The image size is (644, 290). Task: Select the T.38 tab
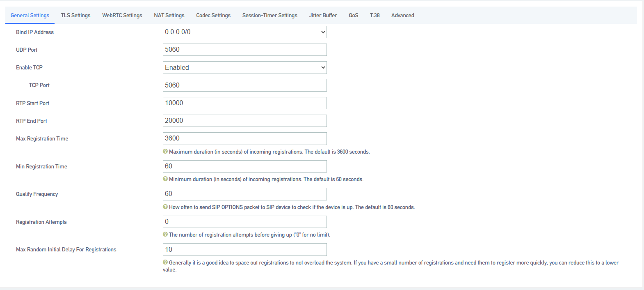click(x=375, y=15)
